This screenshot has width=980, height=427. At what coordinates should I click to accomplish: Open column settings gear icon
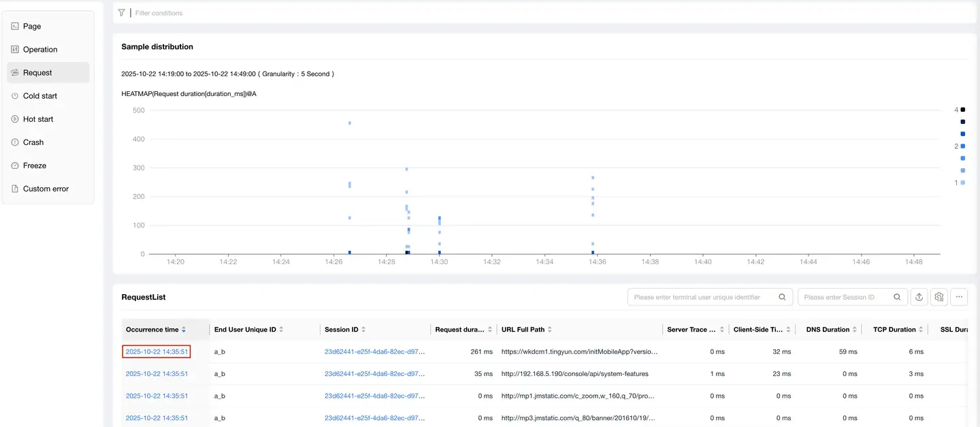coord(939,297)
